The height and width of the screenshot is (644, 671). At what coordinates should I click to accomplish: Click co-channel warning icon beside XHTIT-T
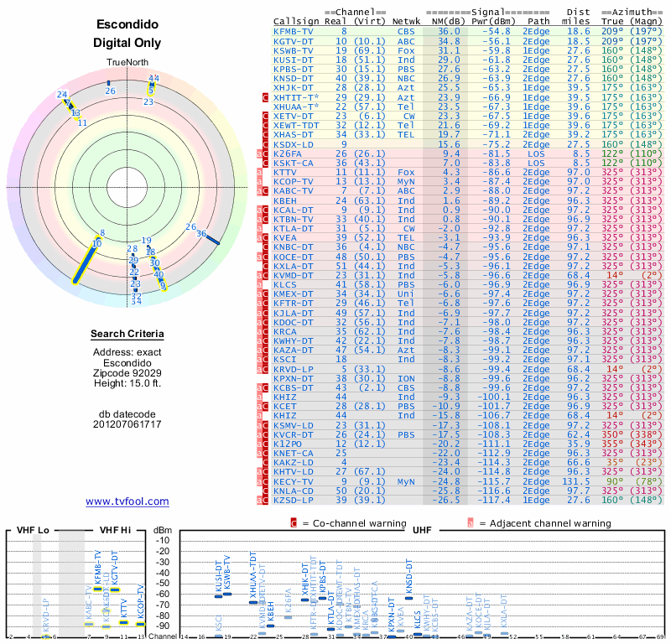[265, 97]
